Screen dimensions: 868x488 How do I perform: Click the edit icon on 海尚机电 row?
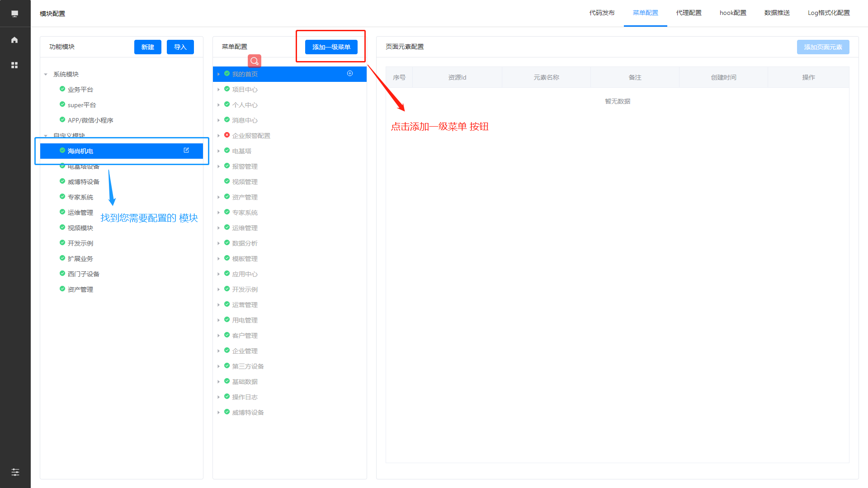pos(186,150)
